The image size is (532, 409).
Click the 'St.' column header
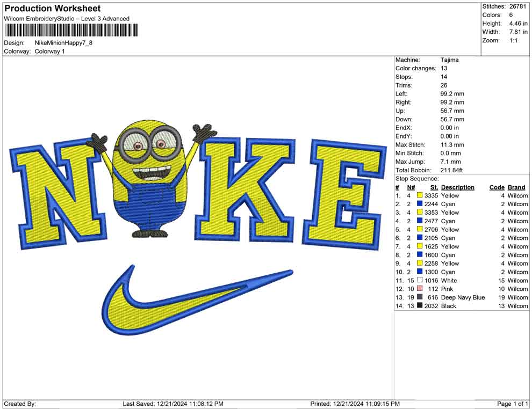point(434,187)
